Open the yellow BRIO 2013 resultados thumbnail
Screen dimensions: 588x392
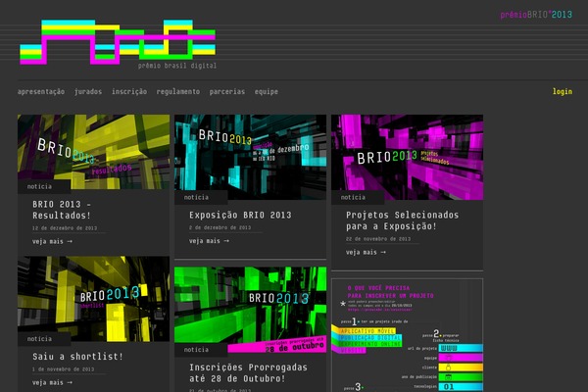pos(93,152)
